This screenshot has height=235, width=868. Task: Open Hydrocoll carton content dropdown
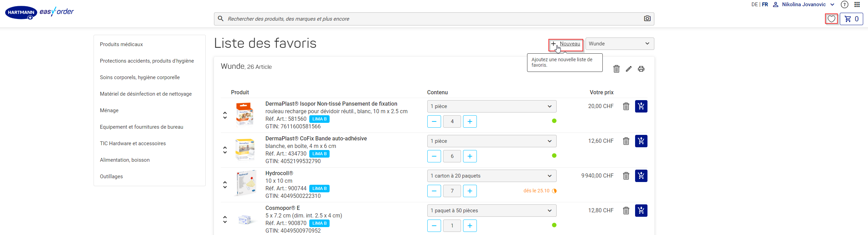[x=492, y=176]
